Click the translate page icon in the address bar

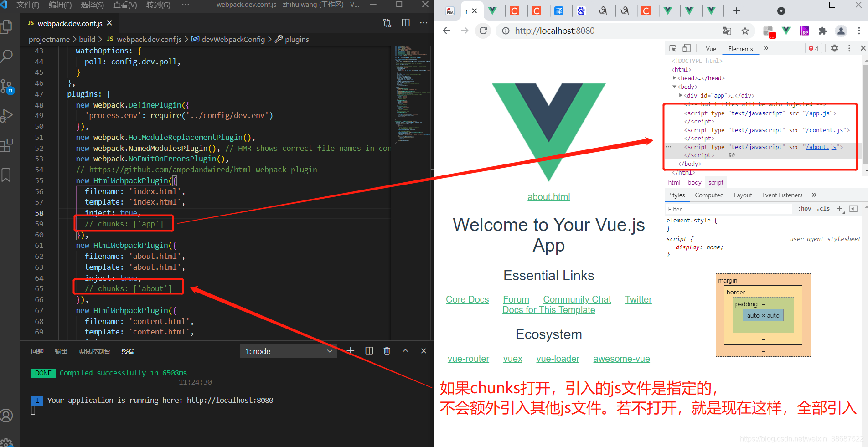point(727,31)
